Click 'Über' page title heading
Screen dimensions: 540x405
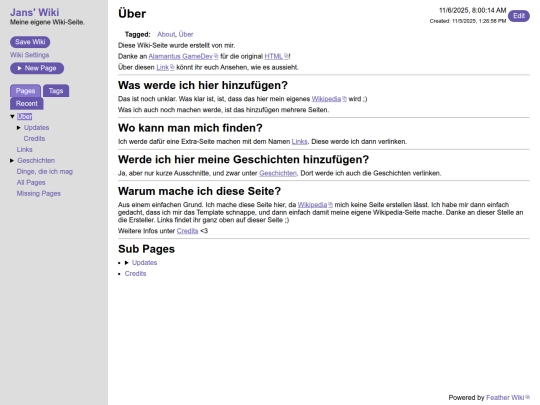point(132,14)
